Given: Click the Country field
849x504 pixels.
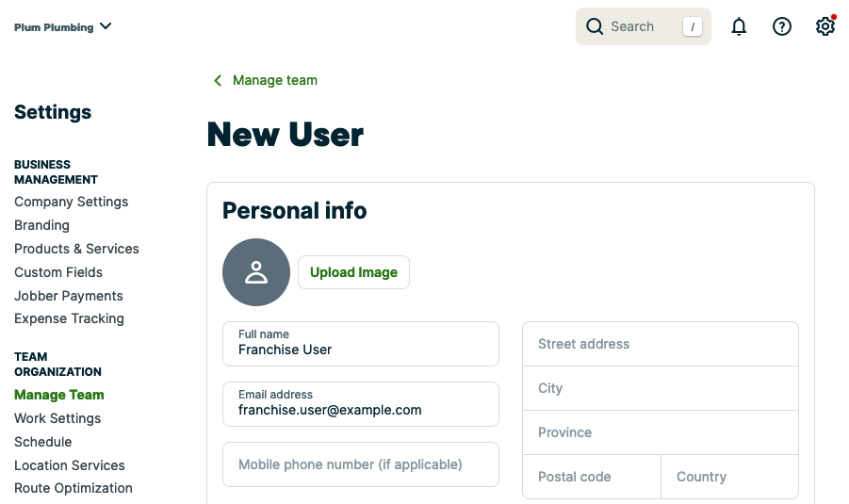Looking at the screenshot, I should pos(729,477).
